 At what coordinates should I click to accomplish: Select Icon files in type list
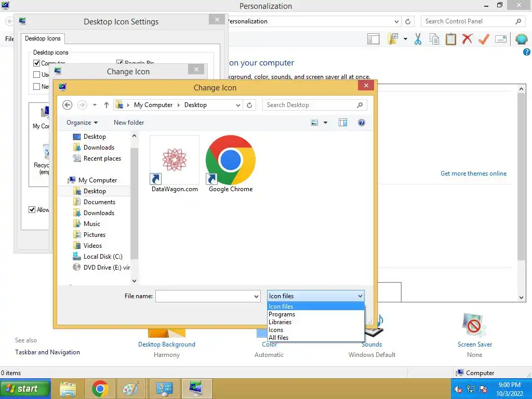coord(315,307)
